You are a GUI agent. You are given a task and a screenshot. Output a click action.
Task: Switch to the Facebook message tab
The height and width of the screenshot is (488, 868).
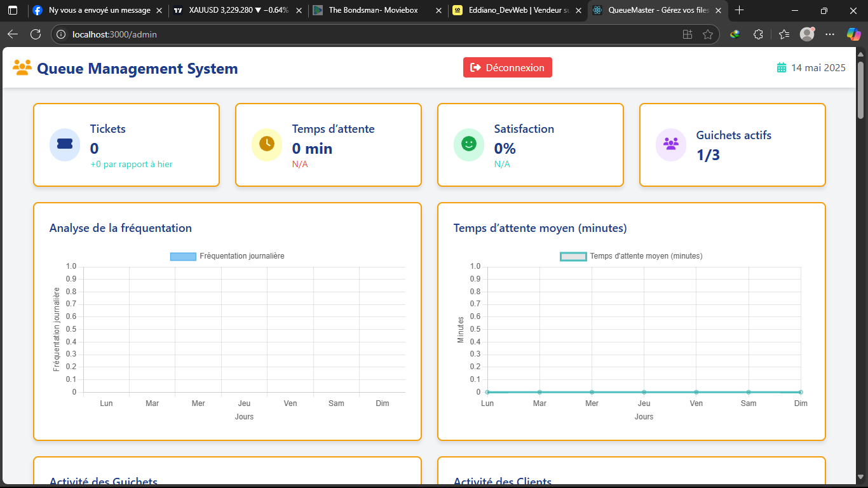click(98, 10)
